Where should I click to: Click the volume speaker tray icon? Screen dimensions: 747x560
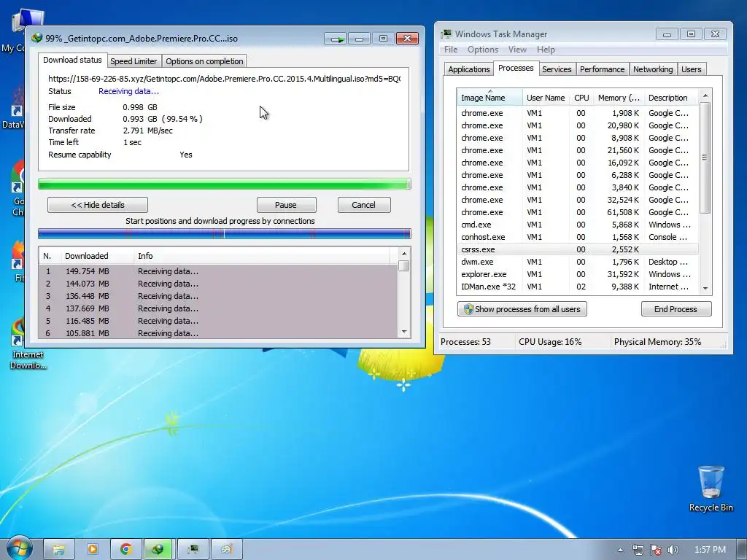coord(673,550)
